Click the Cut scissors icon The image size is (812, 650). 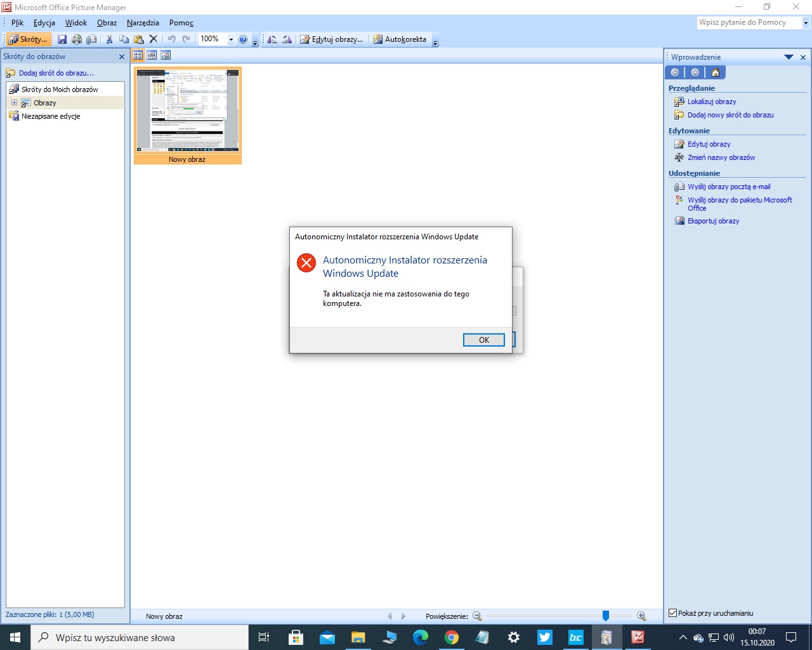109,39
